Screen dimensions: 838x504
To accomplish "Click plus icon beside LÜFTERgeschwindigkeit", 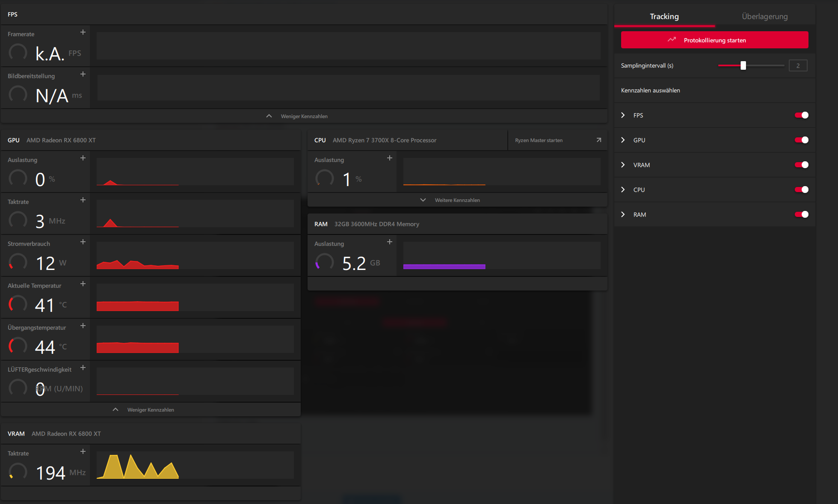I will click(83, 368).
